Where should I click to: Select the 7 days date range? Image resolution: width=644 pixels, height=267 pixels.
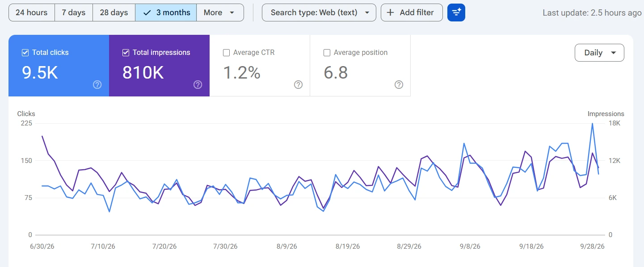[74, 13]
